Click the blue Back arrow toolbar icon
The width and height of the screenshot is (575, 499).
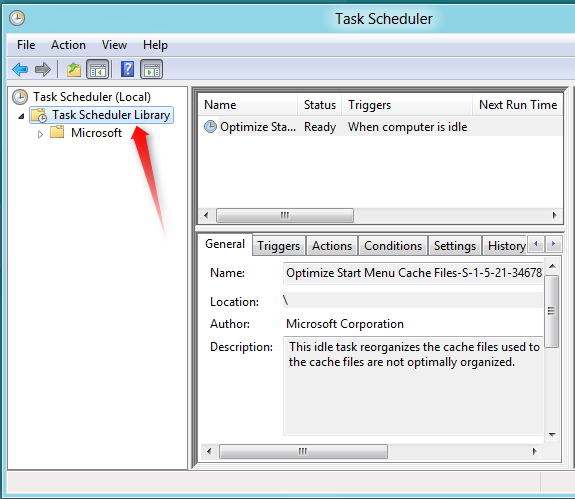pos(20,69)
